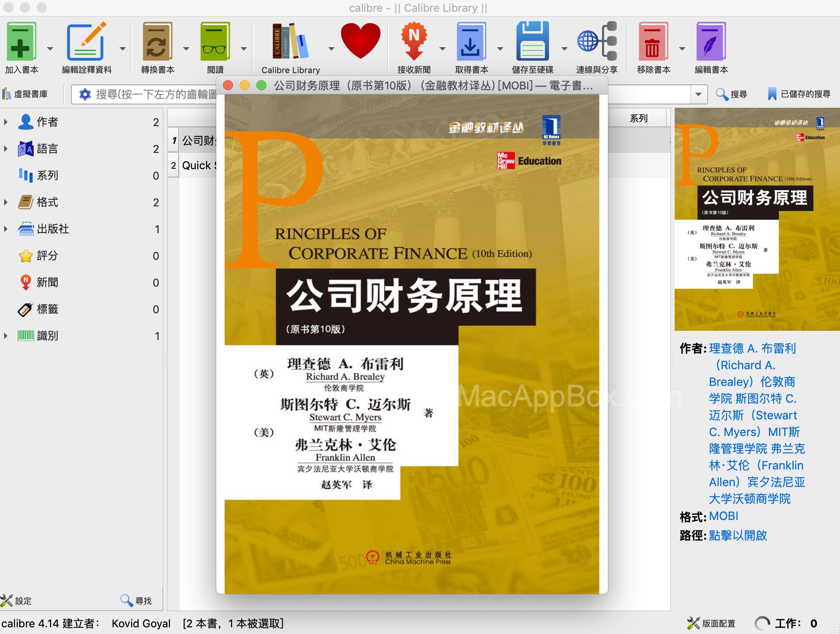Click the 設定 preferences button at bottom left
This screenshot has width=840, height=634.
pos(16,601)
